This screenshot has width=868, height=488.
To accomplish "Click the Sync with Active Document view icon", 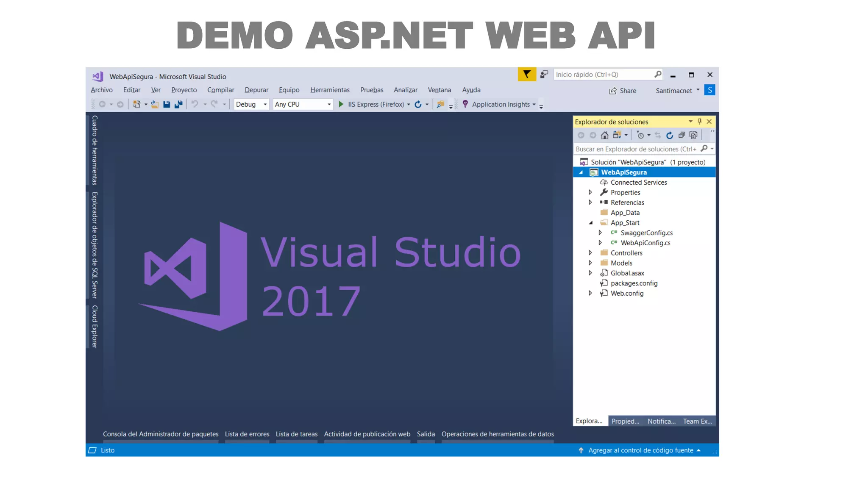I will click(x=658, y=135).
